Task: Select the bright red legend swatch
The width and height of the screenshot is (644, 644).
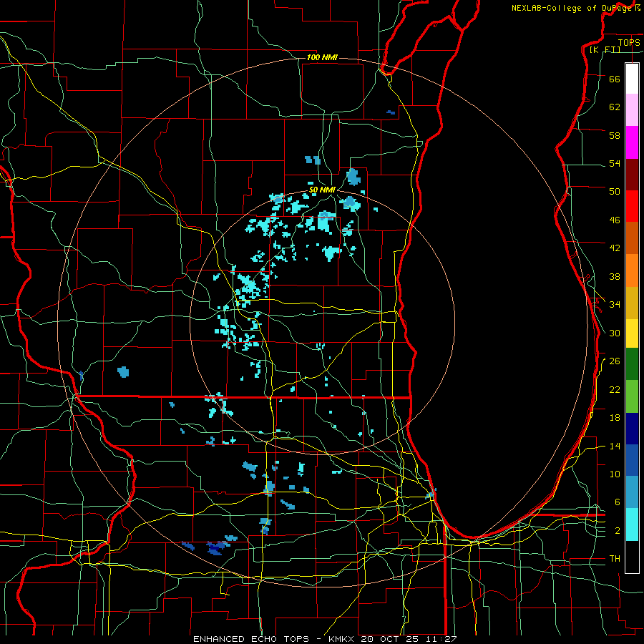Action: click(632, 206)
